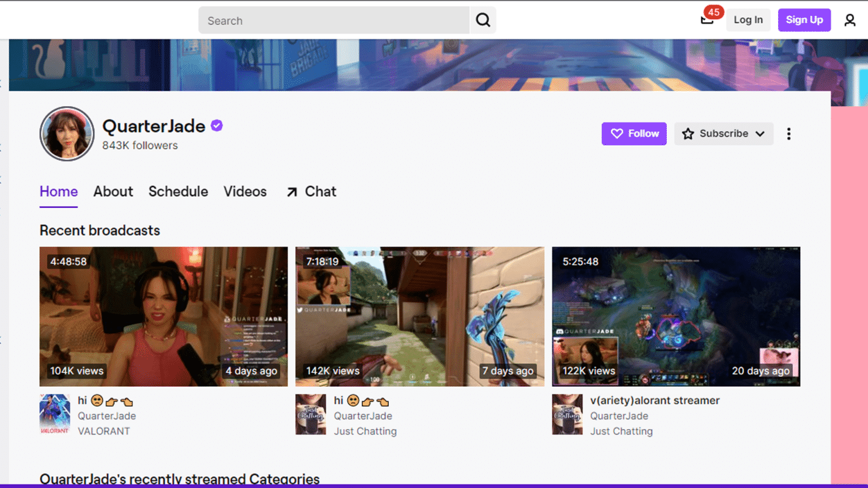This screenshot has width=868, height=488.
Task: Open the Schedule tab
Action: point(178,191)
